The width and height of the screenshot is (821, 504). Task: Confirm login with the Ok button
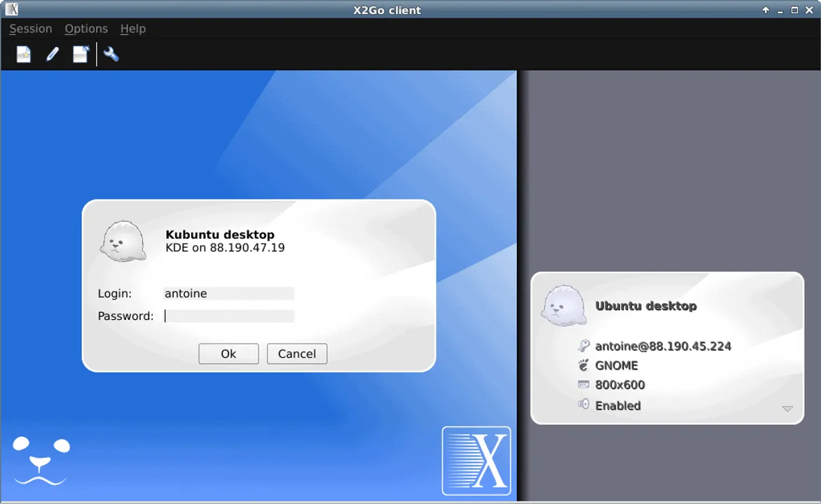(x=228, y=353)
